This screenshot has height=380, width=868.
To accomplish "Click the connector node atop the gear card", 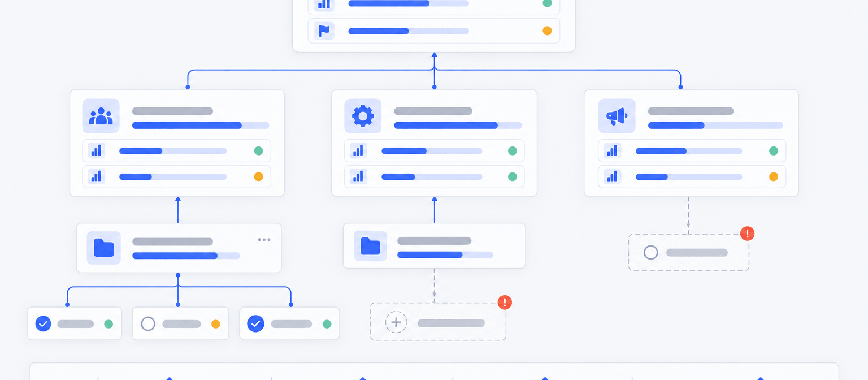I will click(x=434, y=87).
